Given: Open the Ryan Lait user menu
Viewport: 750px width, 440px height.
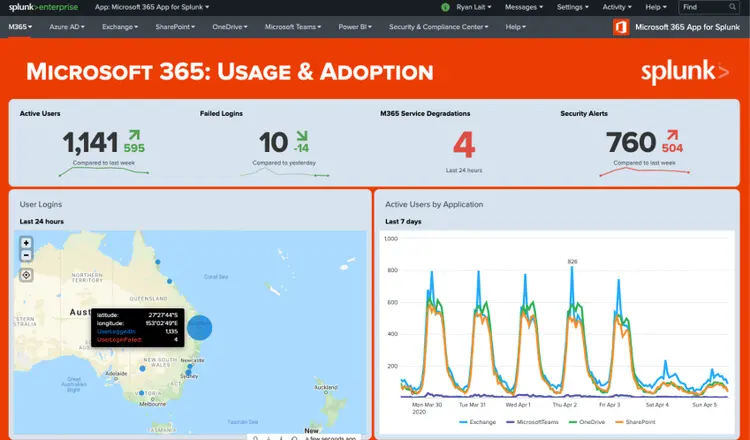Looking at the screenshot, I should (474, 7).
